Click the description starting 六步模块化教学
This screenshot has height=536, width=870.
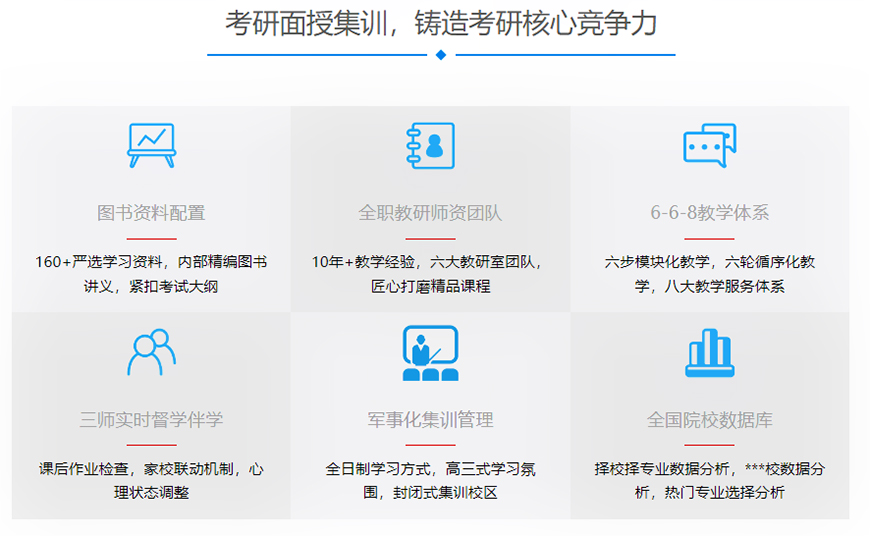coord(710,274)
